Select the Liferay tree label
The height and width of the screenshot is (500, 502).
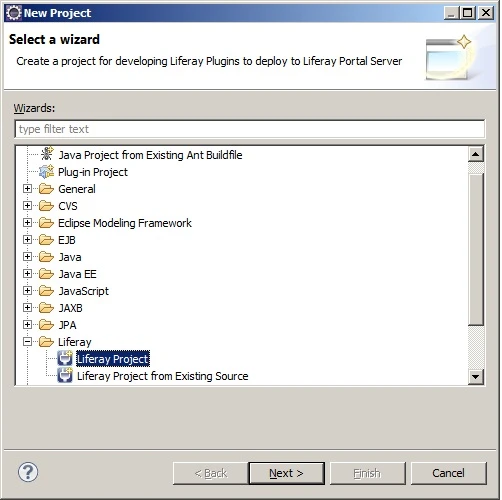click(75, 342)
